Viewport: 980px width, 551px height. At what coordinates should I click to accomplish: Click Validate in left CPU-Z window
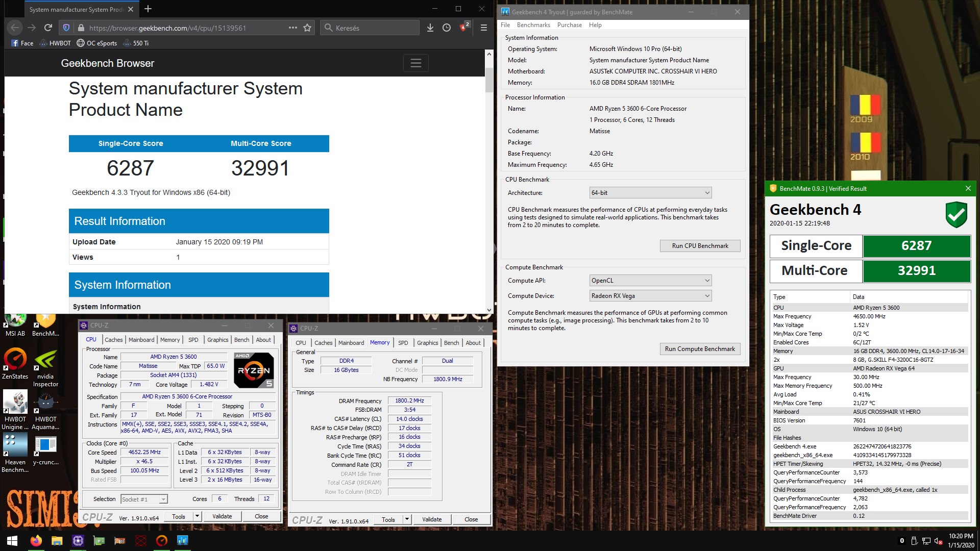222,516
